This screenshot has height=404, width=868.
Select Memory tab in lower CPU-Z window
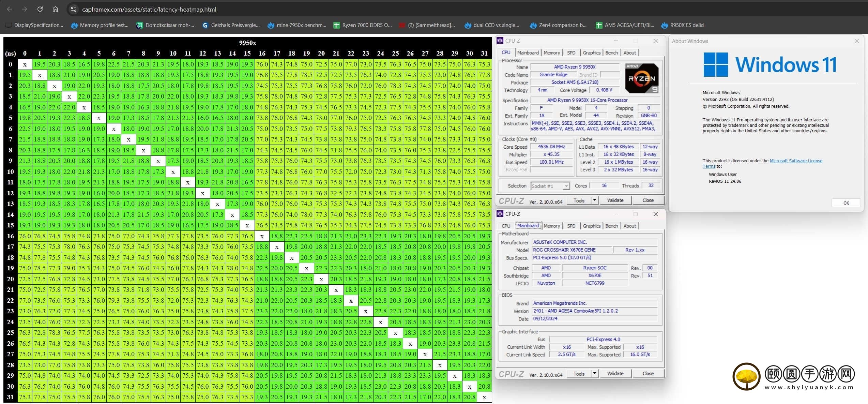pyautogui.click(x=552, y=226)
